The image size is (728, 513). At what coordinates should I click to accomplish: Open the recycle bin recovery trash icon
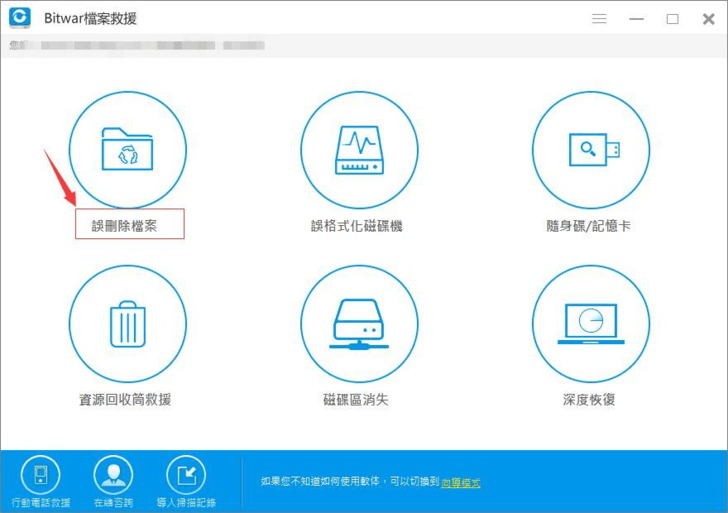pos(127,324)
